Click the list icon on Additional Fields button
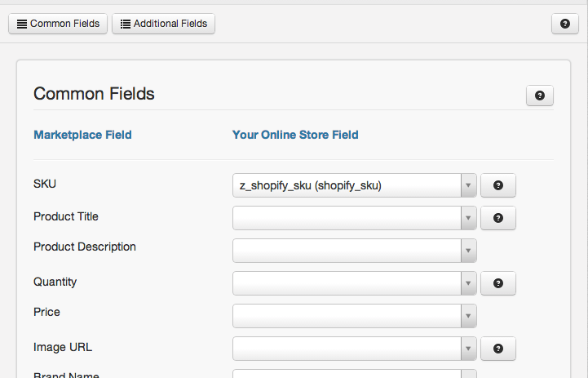This screenshot has height=378, width=588. 126,24
